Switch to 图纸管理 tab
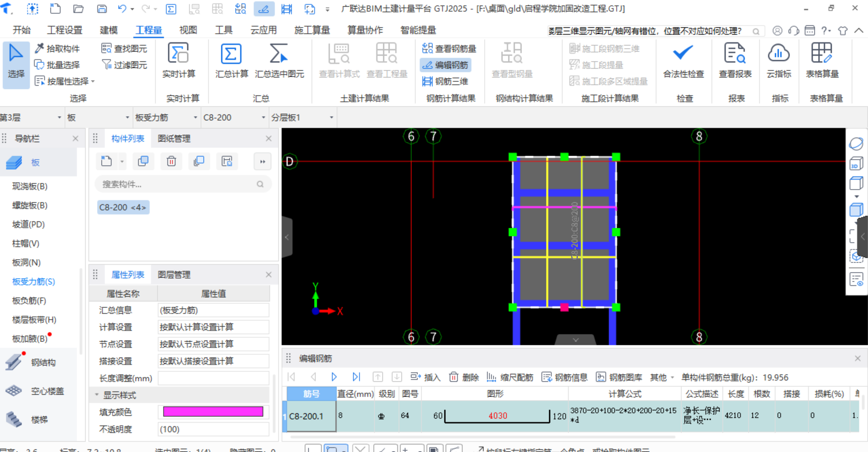The image size is (868, 452). (x=174, y=138)
